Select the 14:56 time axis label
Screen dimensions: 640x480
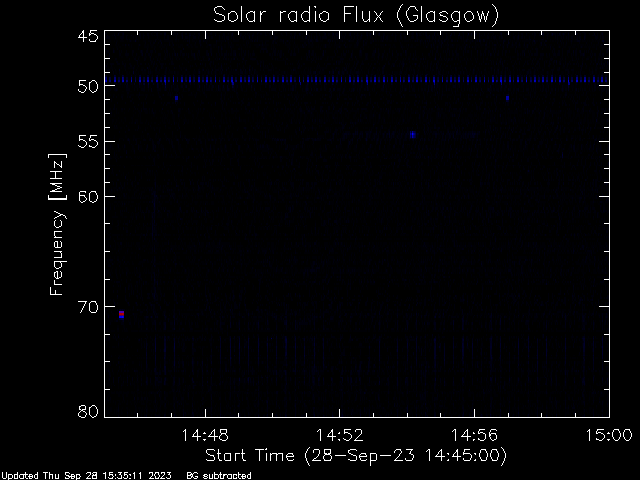tap(474, 436)
